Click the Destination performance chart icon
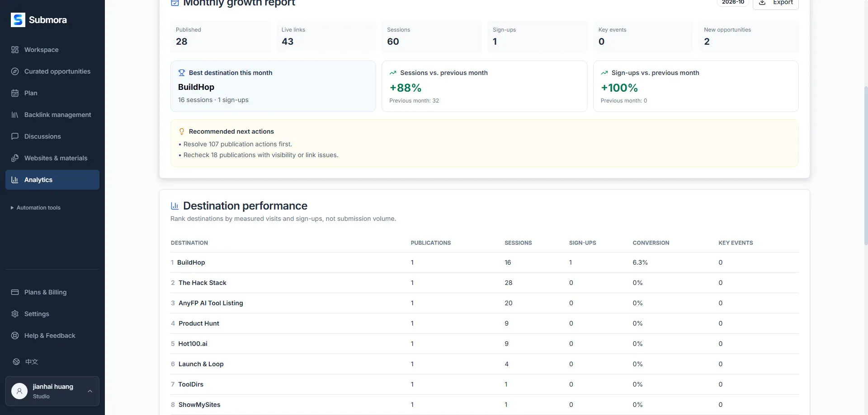Image resolution: width=868 pixels, height=415 pixels. pos(175,206)
